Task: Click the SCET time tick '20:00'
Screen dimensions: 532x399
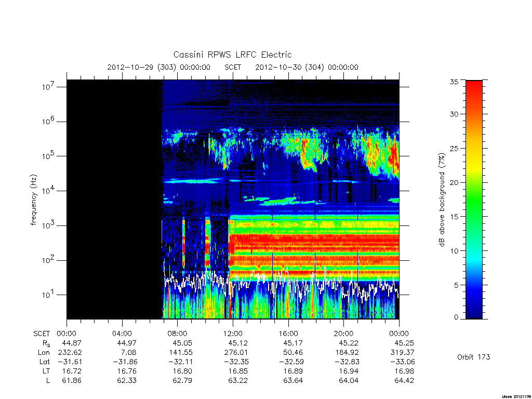Action: click(344, 334)
